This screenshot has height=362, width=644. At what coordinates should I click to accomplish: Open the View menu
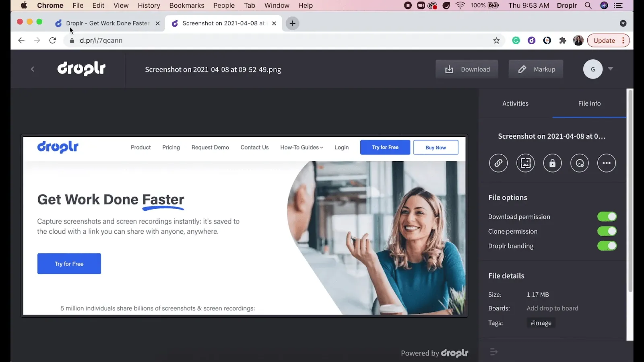click(x=121, y=5)
